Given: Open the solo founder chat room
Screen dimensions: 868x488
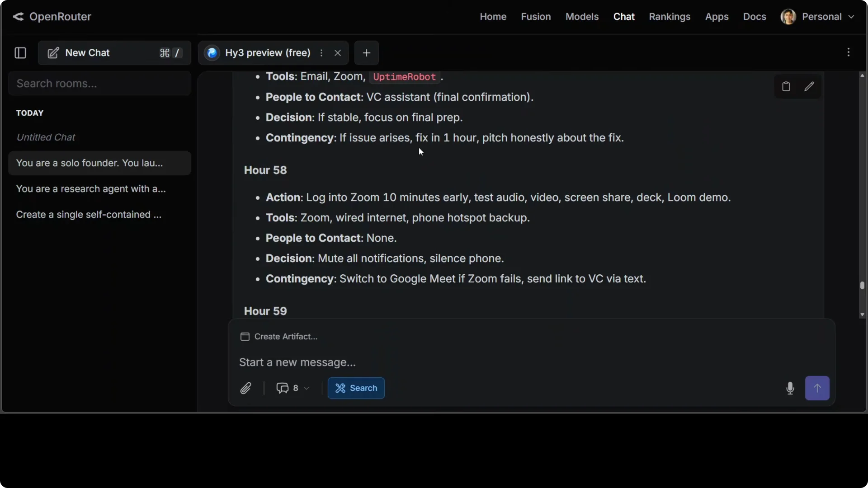Looking at the screenshot, I should 99,163.
